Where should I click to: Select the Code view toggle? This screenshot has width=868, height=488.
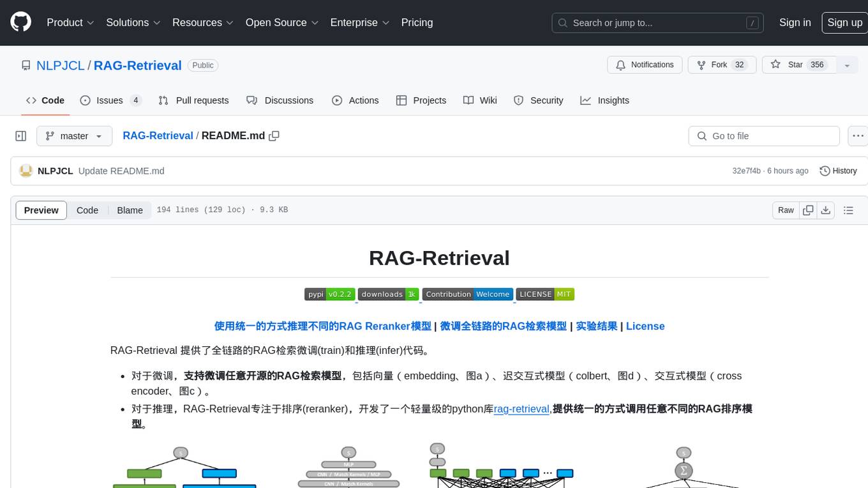(87, 210)
